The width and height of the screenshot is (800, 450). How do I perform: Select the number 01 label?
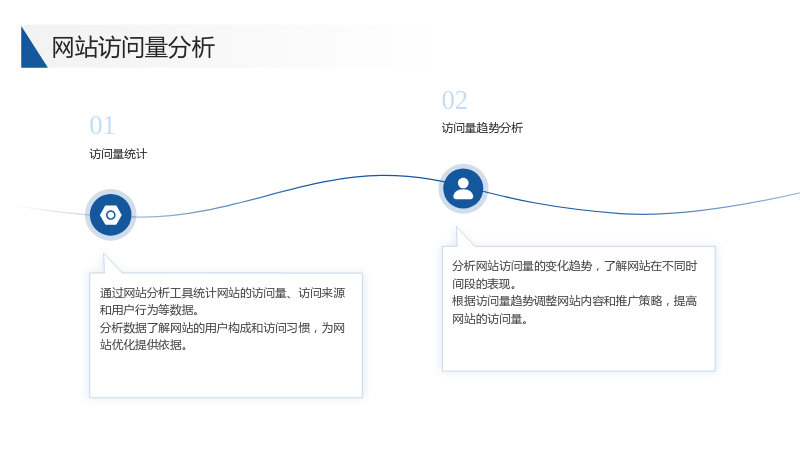(x=102, y=126)
